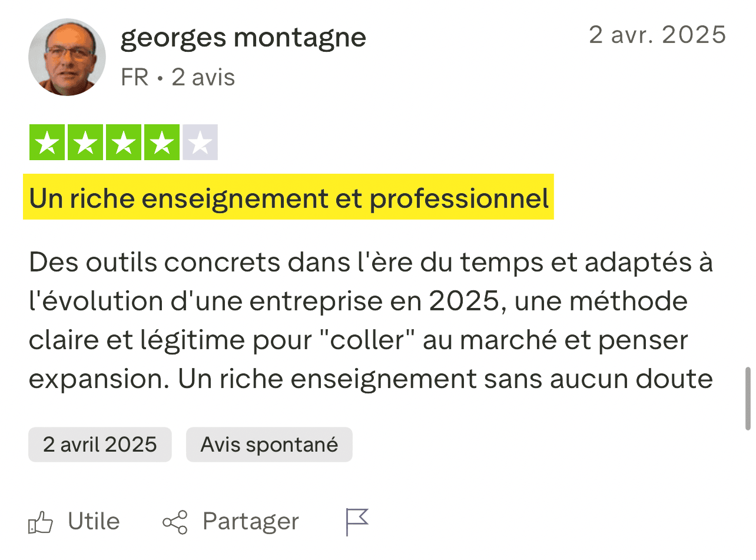Click the first green rating star

pyautogui.click(x=47, y=143)
